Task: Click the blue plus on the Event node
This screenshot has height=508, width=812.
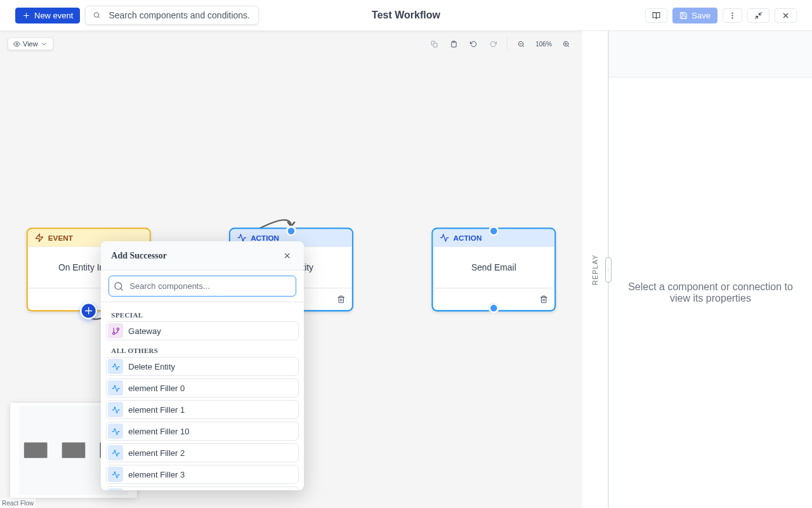Action: click(88, 311)
